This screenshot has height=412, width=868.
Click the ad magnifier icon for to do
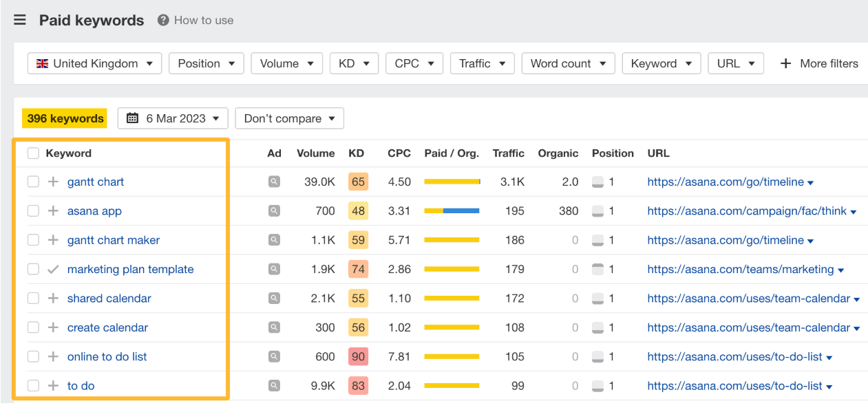(x=274, y=386)
